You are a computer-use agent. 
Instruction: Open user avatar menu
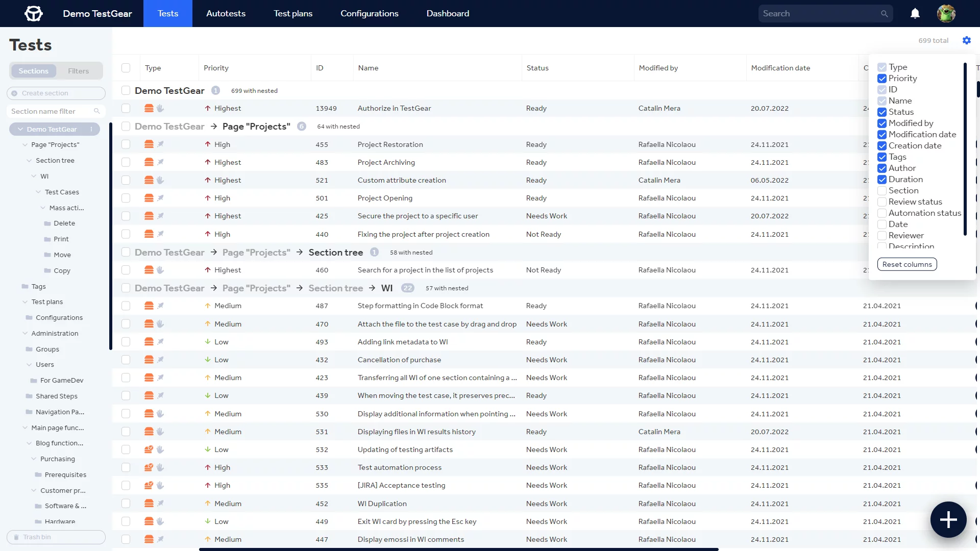point(946,14)
